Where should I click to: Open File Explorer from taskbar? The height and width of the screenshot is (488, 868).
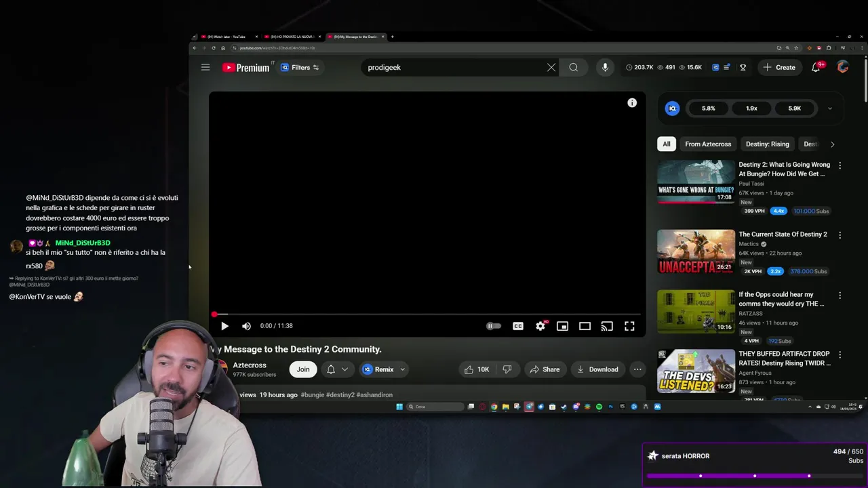(505, 407)
